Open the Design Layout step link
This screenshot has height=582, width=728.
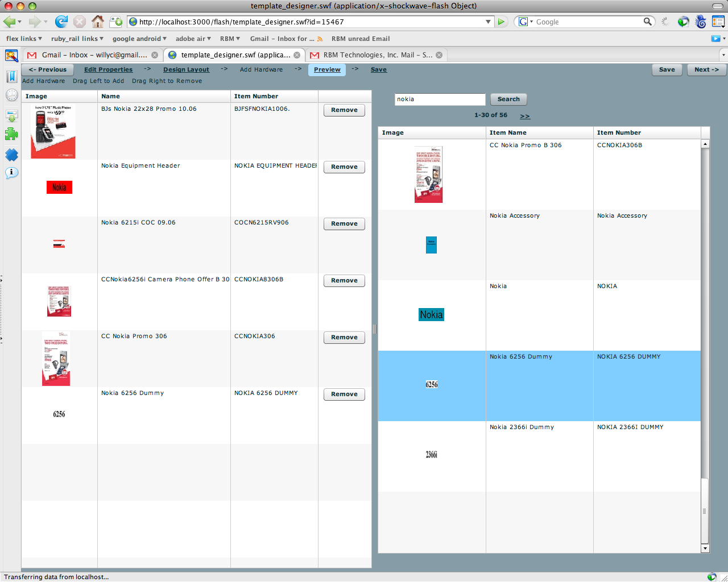[x=186, y=69]
